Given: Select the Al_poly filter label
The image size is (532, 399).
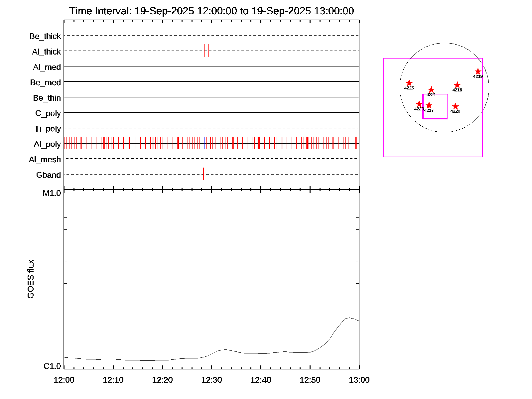Looking at the screenshot, I should tap(47, 144).
